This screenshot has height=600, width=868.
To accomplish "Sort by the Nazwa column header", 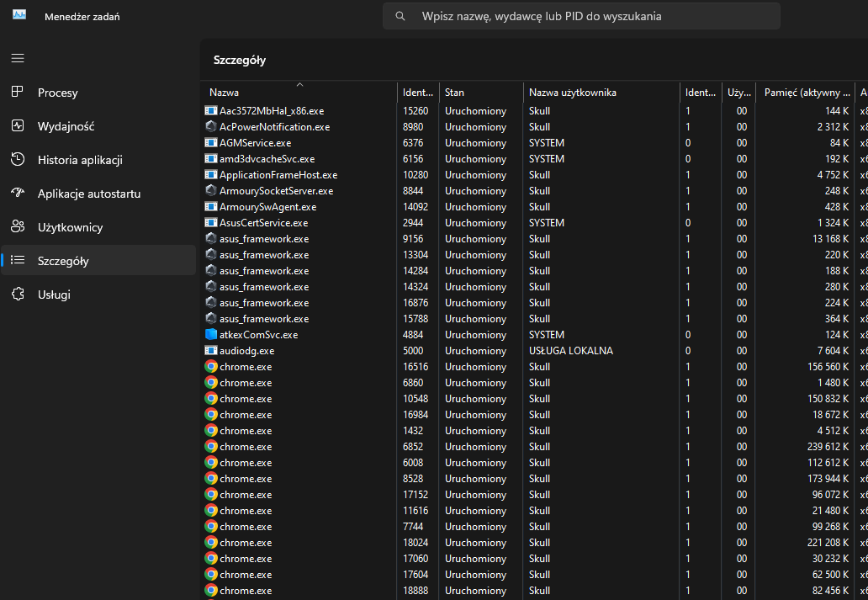I will tap(299, 93).
